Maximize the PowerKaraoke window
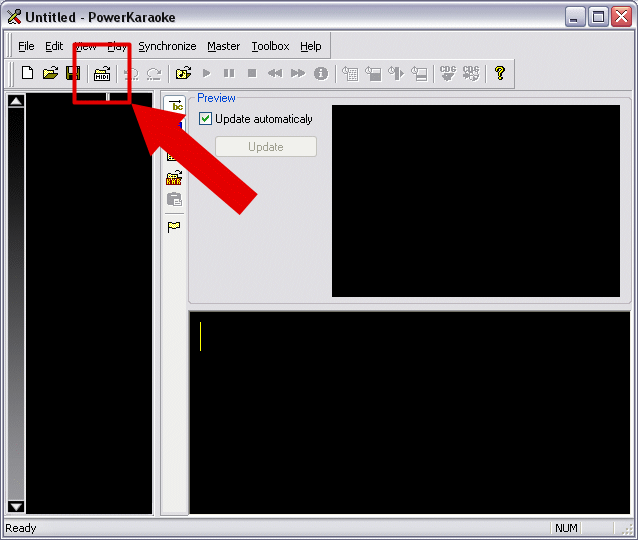 pos(598,17)
